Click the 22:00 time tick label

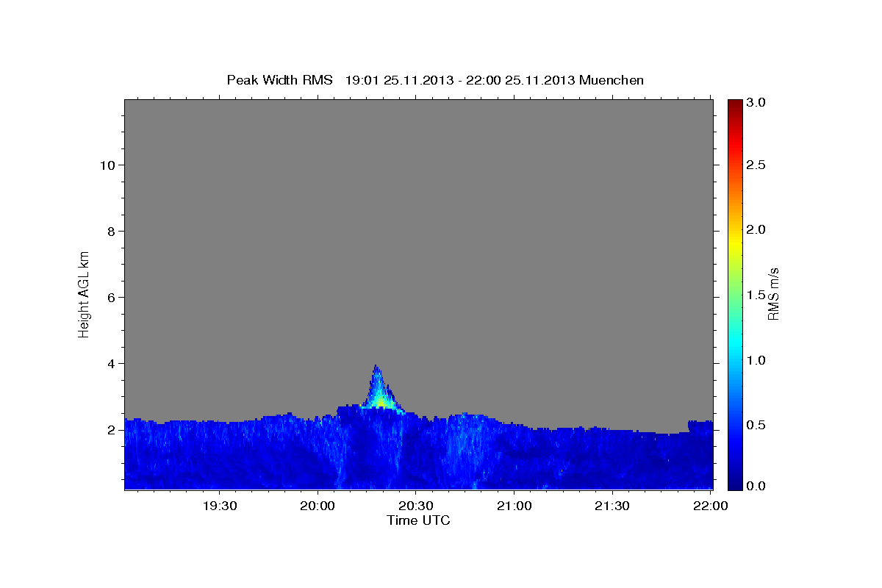[x=710, y=506]
